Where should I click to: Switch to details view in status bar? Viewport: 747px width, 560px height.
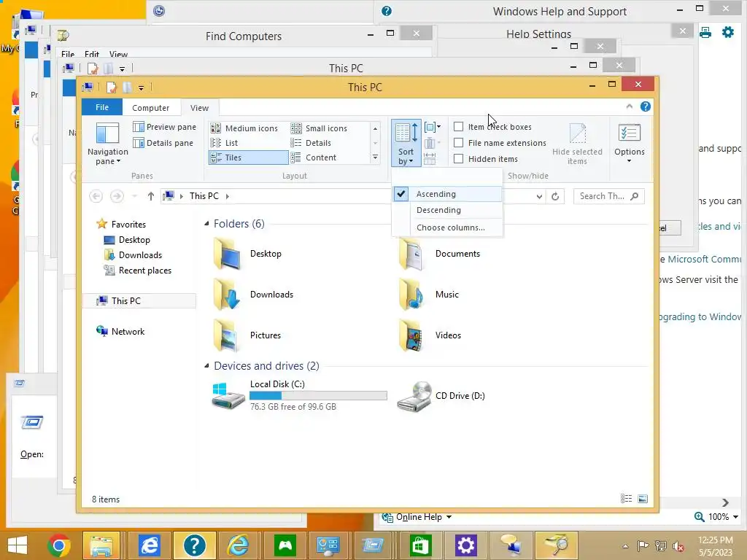tap(626, 499)
